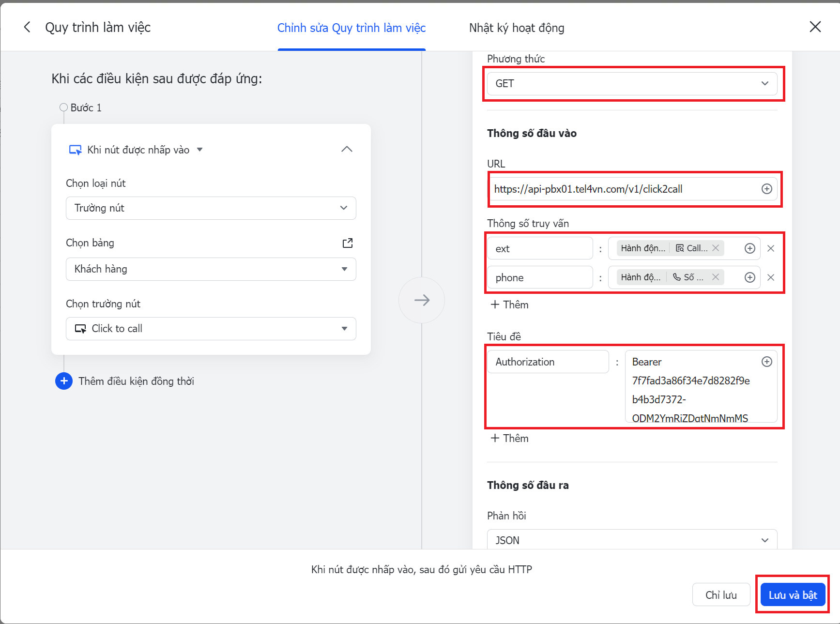This screenshot has height=624, width=840.
Task: Select the Chỉnh sửa Quy trình làm việc tab
Action: (351, 28)
